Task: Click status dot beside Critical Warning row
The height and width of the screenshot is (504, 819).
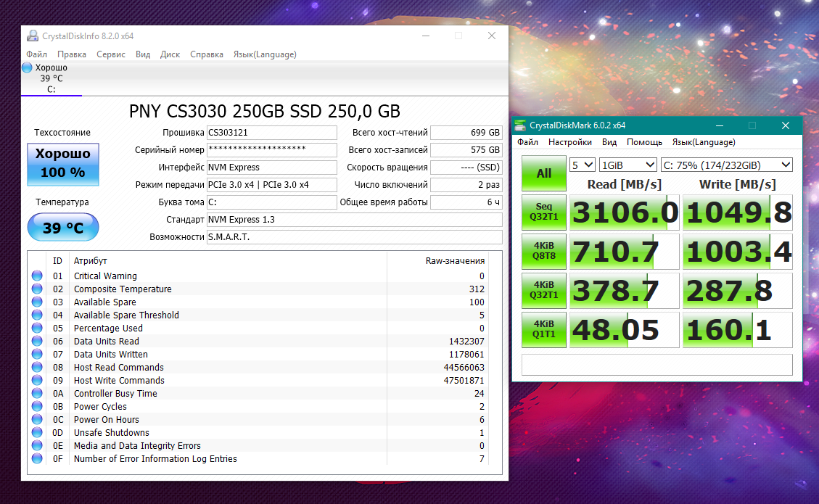Action: 37,276
